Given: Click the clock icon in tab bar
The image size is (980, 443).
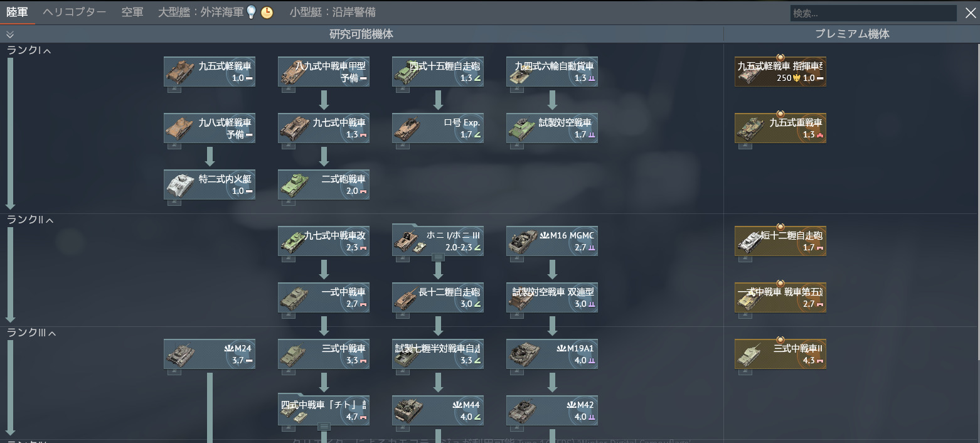Looking at the screenshot, I should click(x=267, y=12).
